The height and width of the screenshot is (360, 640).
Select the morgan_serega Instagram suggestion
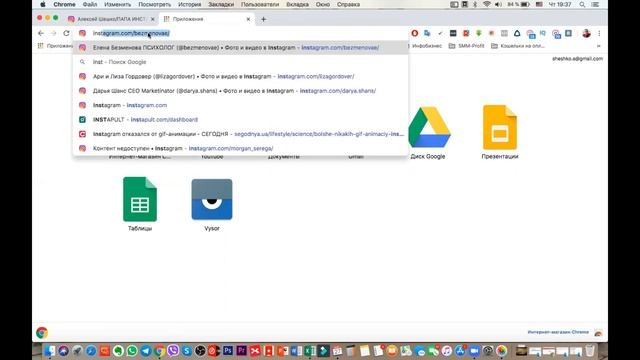tap(241, 148)
